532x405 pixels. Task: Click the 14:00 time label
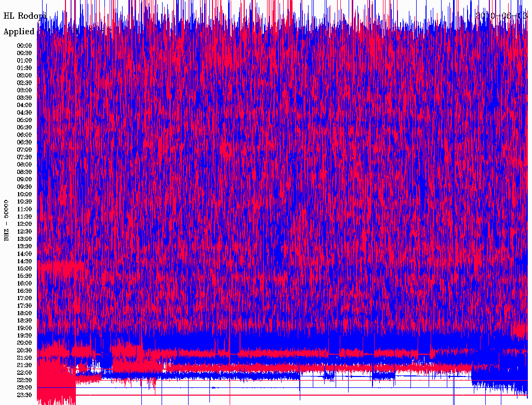[24, 254]
